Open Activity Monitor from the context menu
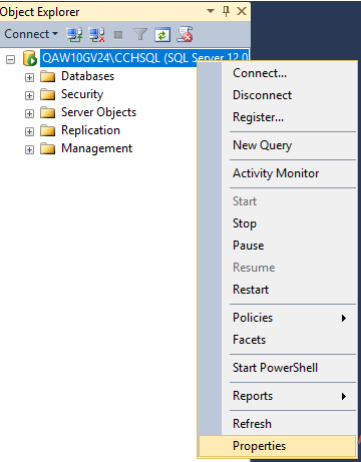361x462 pixels. 277,173
